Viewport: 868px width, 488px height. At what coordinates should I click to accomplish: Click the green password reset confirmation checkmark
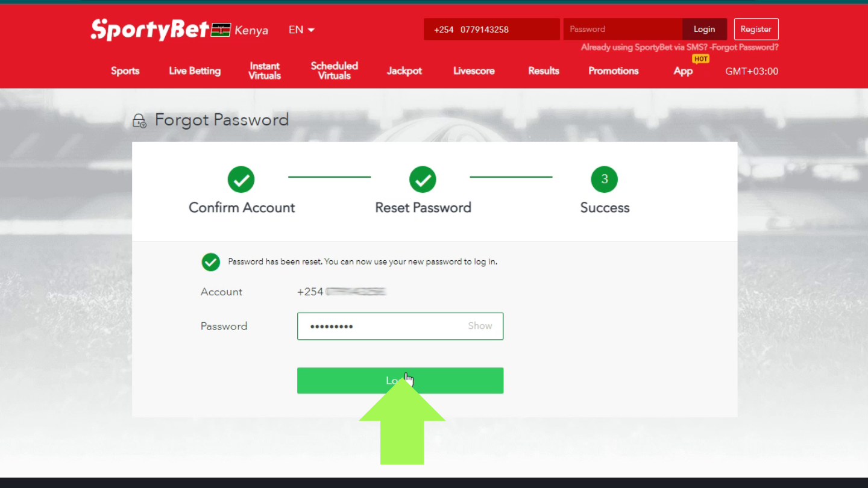point(210,262)
